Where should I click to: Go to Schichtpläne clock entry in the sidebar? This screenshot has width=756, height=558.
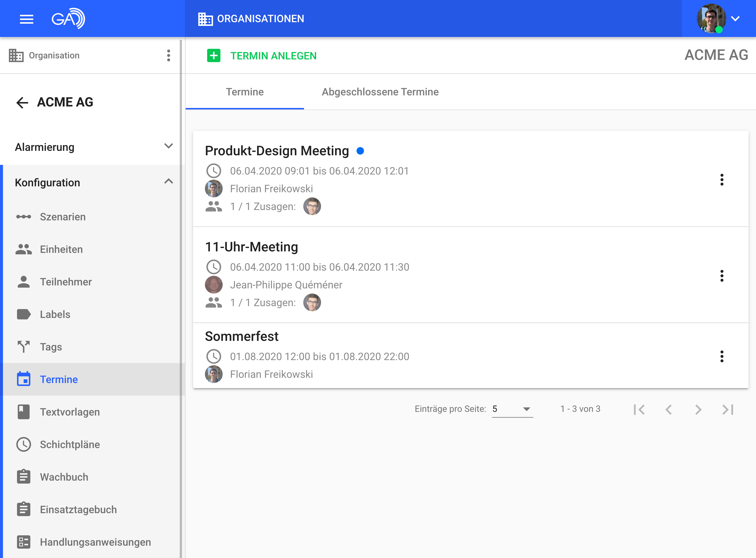[x=70, y=445]
